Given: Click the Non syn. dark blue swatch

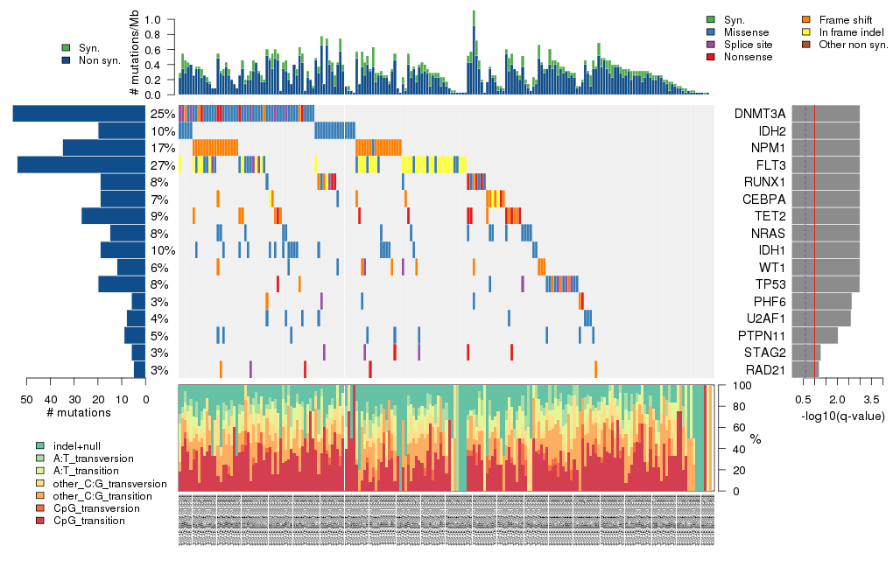Looking at the screenshot, I should point(67,60).
